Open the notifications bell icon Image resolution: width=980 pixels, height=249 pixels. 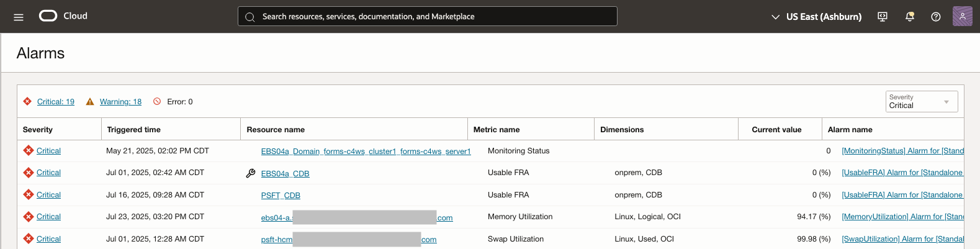click(x=910, y=17)
